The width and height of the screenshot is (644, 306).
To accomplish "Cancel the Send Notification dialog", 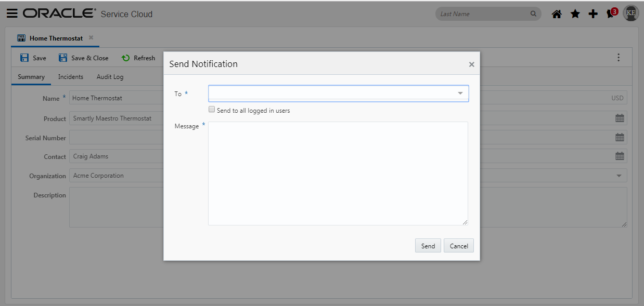I will (x=458, y=245).
